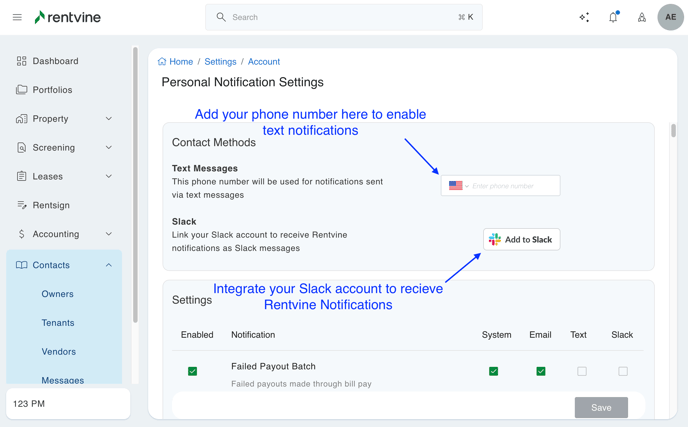Viewport: 688px width, 427px height.
Task: Enable Text notification for Failed Payout Batch
Action: point(582,371)
